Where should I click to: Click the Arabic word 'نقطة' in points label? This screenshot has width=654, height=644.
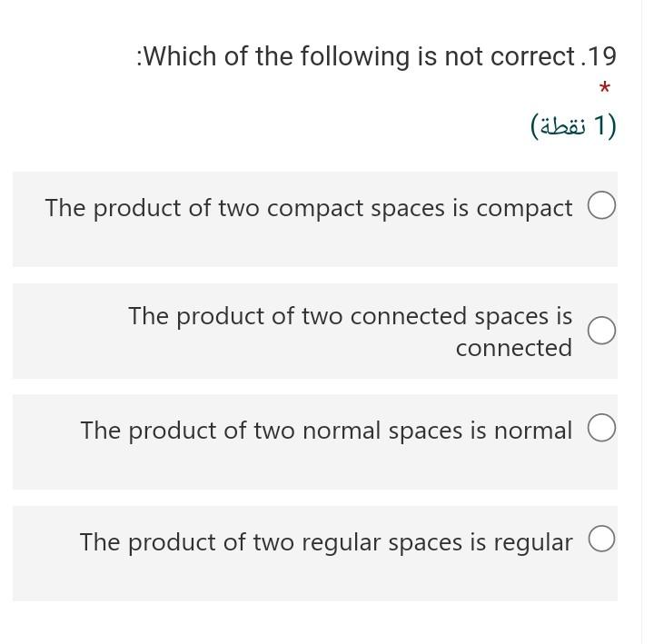click(x=563, y=127)
